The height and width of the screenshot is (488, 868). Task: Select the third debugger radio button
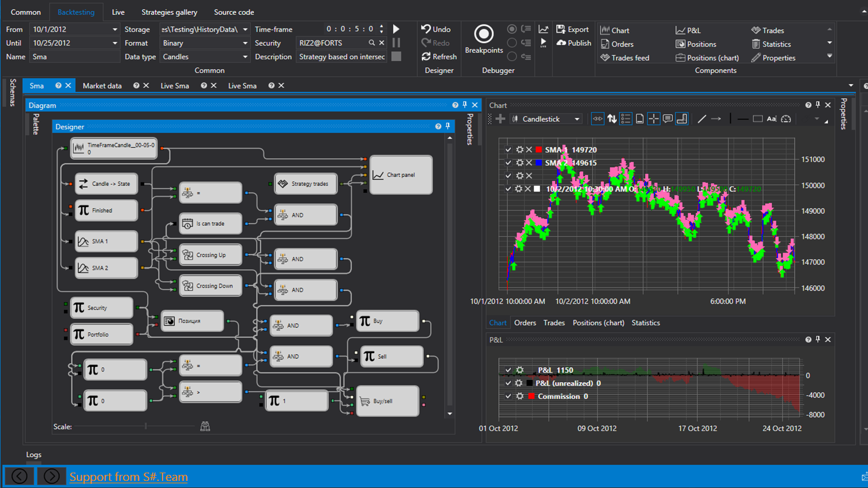tap(512, 56)
